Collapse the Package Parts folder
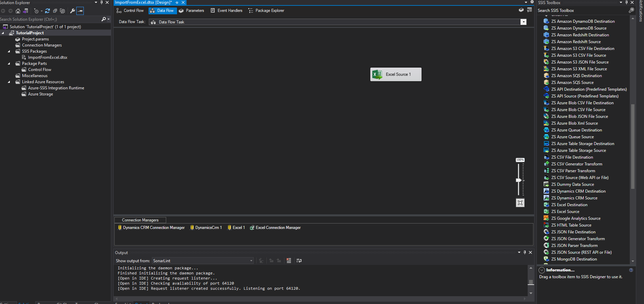This screenshot has width=644, height=304. pyautogui.click(x=9, y=64)
